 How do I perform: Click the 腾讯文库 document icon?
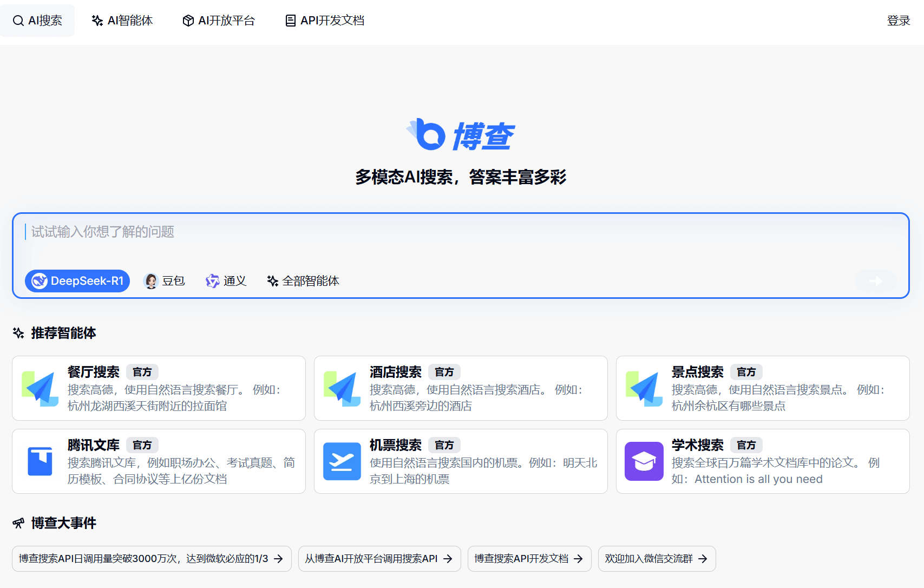click(x=40, y=461)
